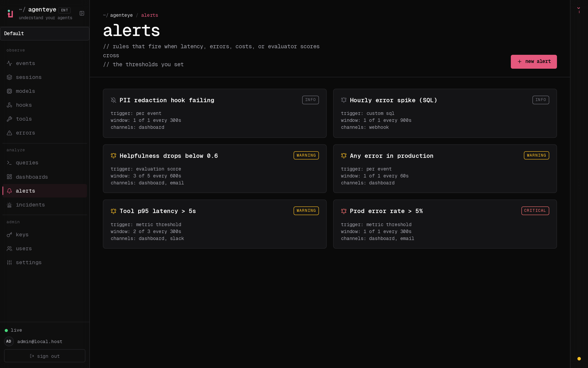Screen dimensions: 588x368
Task: Open API keys admin page
Action: 45,235
